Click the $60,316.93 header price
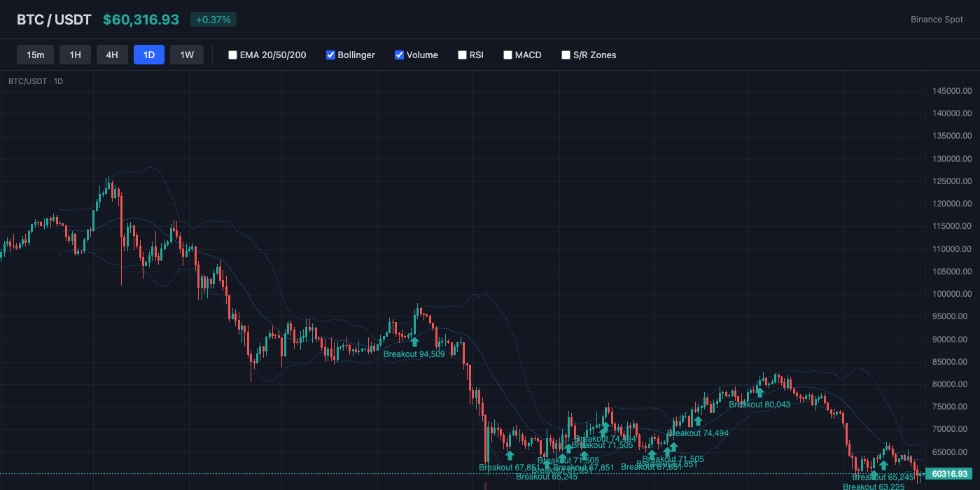980x490 pixels. pyautogui.click(x=141, y=20)
